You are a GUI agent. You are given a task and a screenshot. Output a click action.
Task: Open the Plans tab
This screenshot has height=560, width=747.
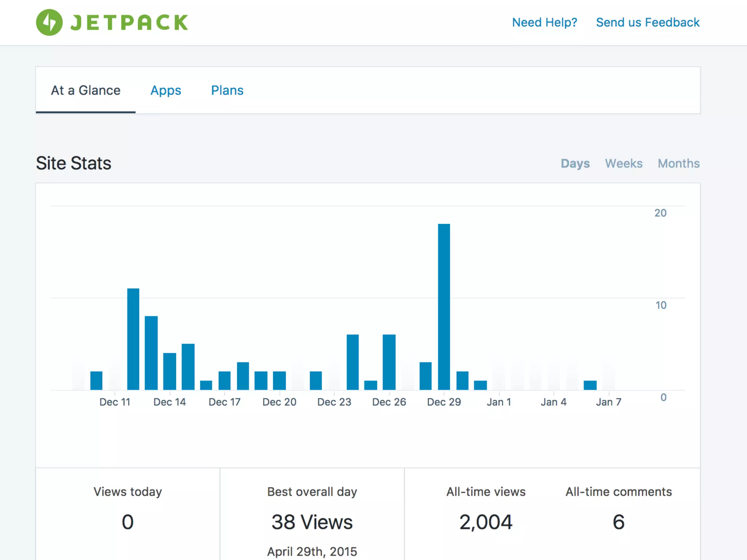tap(227, 90)
